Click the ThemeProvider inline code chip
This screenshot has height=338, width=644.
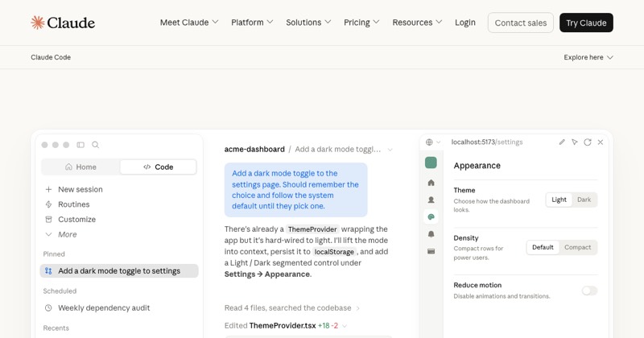coord(312,229)
